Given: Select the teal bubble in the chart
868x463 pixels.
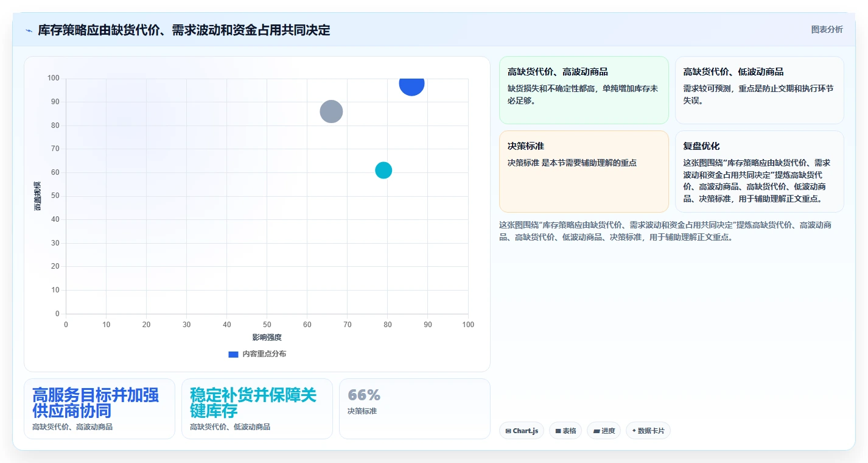Looking at the screenshot, I should coord(383,171).
